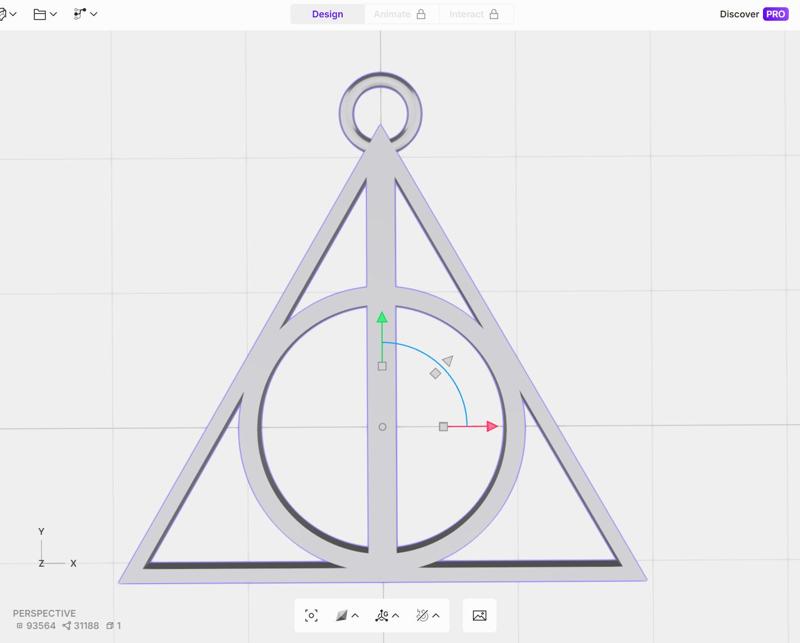This screenshot has width=800, height=643.
Task: Select the draw/edit pencil icon in bottom toolbar
Action: [x=424, y=616]
